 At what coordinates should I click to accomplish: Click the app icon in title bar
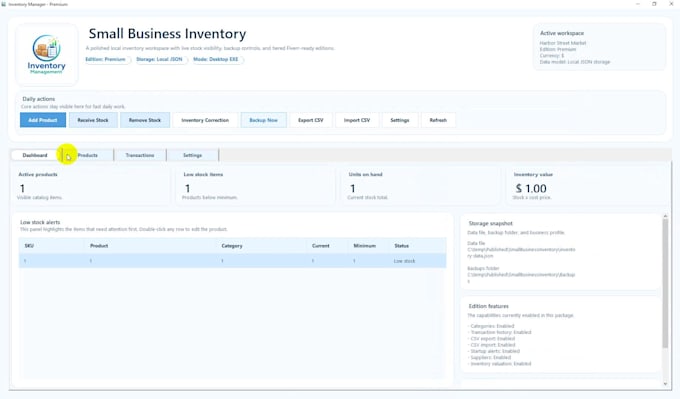point(4,4)
